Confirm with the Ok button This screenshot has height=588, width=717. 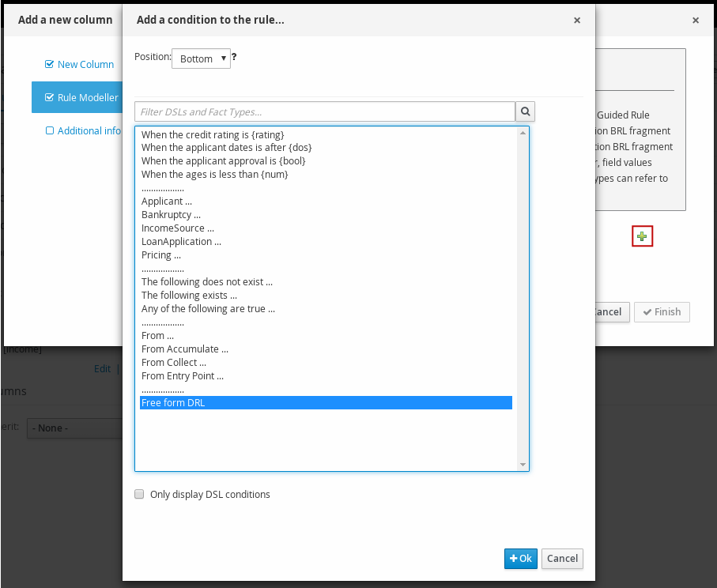click(x=520, y=558)
